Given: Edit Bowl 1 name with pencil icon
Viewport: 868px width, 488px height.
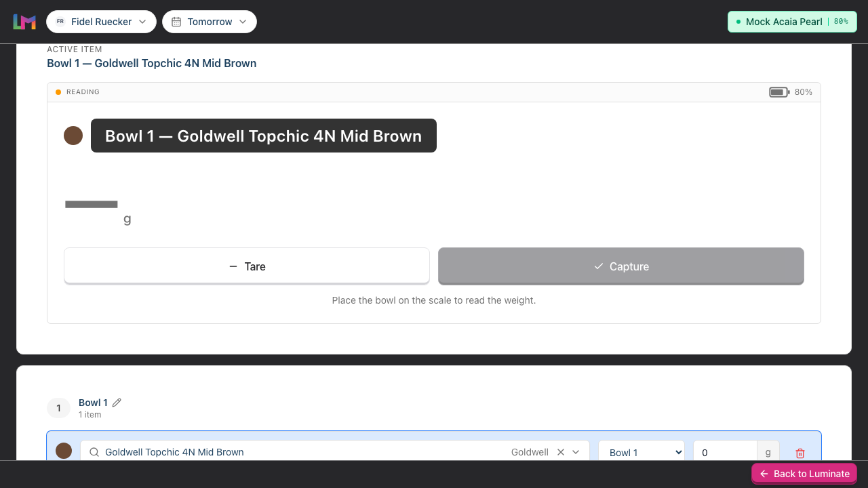Looking at the screenshot, I should tap(117, 403).
